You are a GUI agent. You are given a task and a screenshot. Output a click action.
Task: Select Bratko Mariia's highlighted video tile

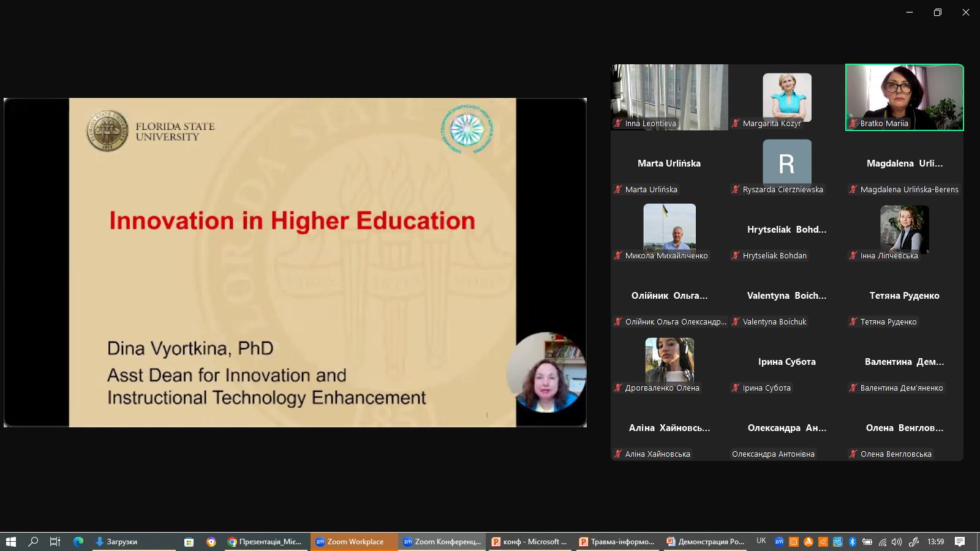pyautogui.click(x=904, y=97)
